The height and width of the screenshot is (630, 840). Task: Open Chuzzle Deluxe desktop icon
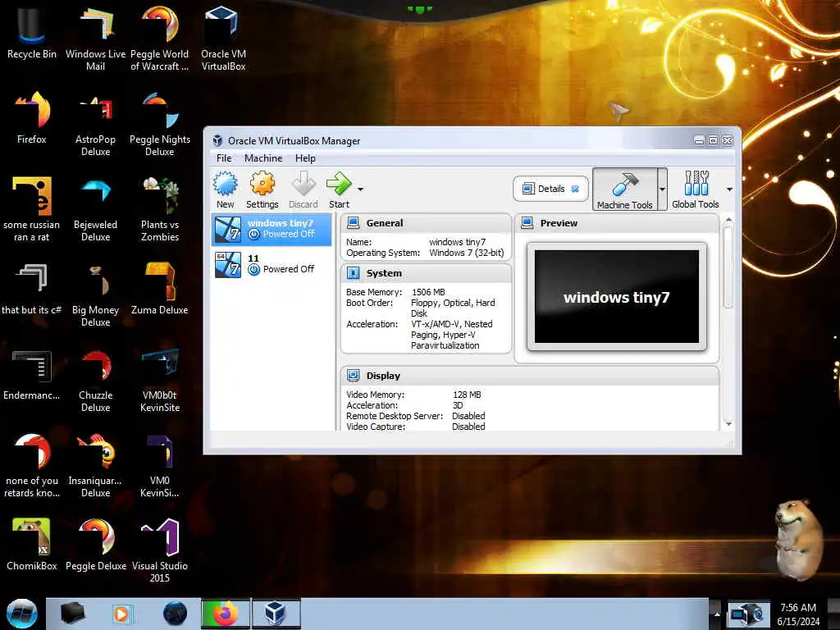95,379
